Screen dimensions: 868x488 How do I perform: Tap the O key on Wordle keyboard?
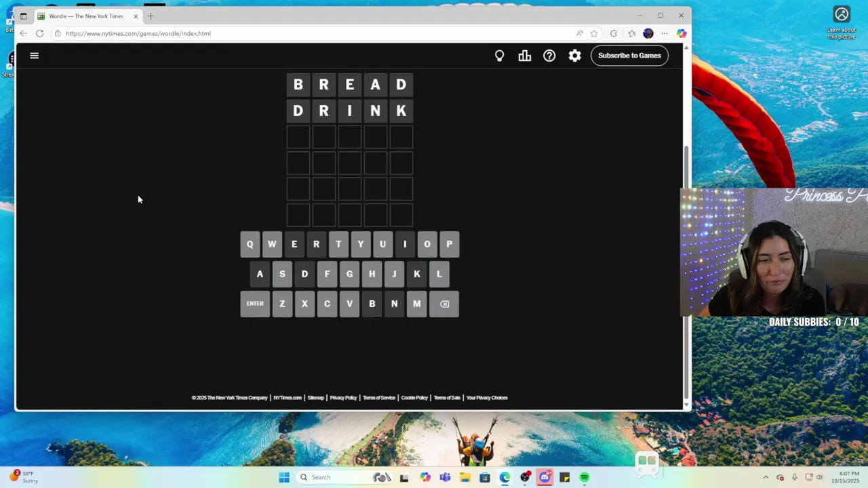[x=427, y=244]
